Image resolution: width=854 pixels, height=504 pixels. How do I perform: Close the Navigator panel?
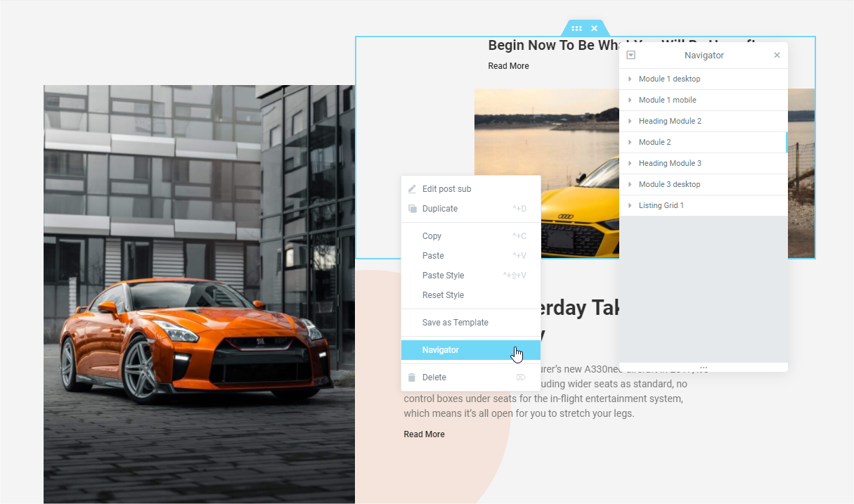[x=777, y=56]
